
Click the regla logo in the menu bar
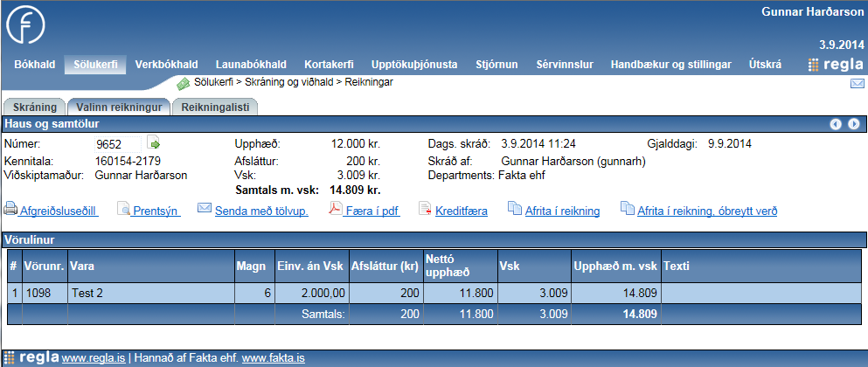pyautogui.click(x=835, y=65)
